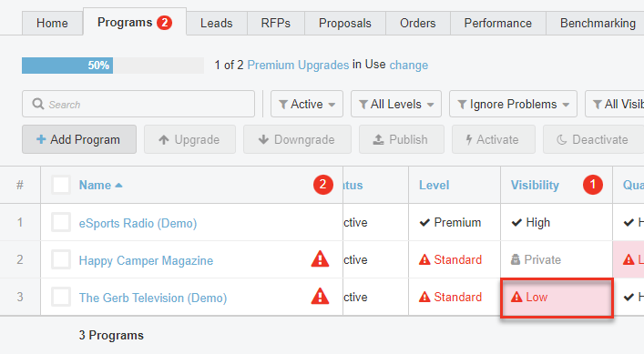Open the Ignore Problems filter dropdown

[x=513, y=104]
